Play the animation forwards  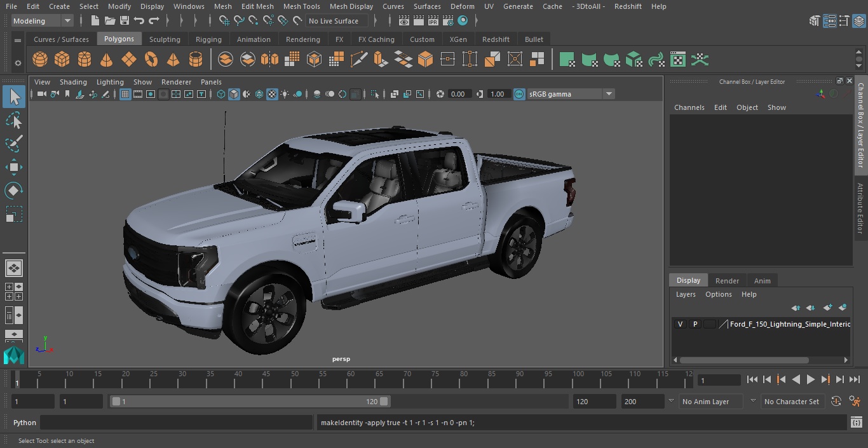[x=810, y=379]
